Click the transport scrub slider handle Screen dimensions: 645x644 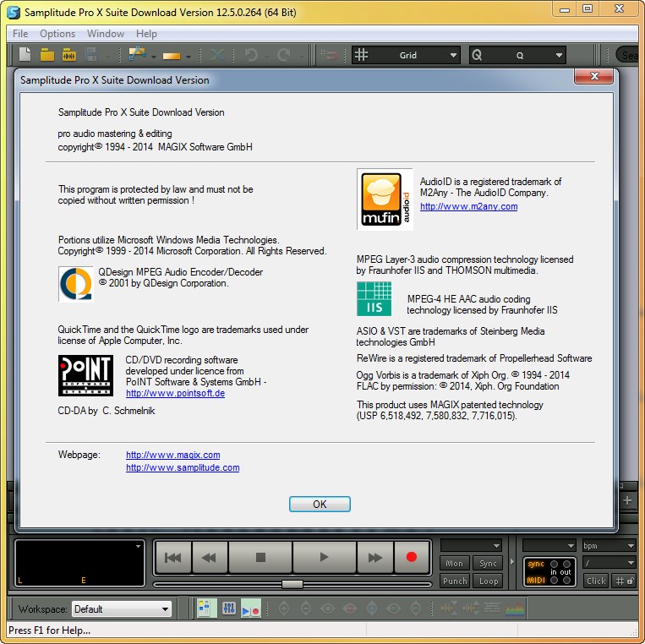point(292,584)
